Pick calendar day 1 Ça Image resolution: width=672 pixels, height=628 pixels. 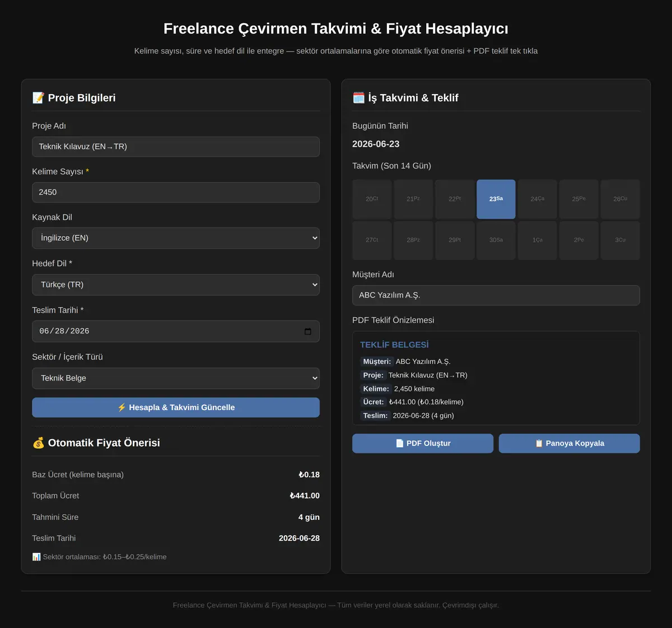[x=538, y=240]
